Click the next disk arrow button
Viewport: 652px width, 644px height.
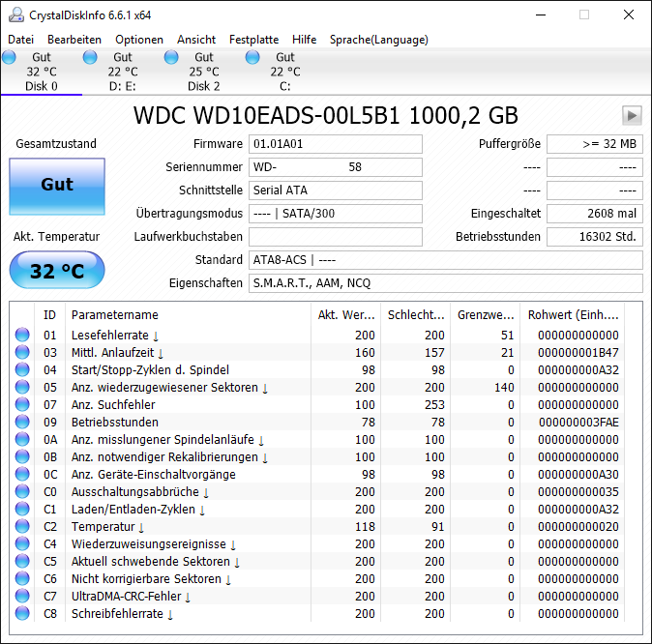(x=632, y=116)
